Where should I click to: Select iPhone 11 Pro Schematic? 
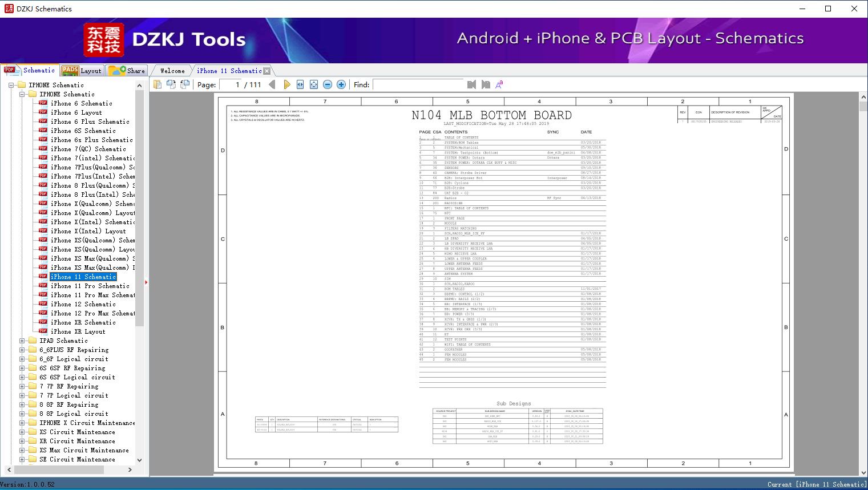coord(90,286)
